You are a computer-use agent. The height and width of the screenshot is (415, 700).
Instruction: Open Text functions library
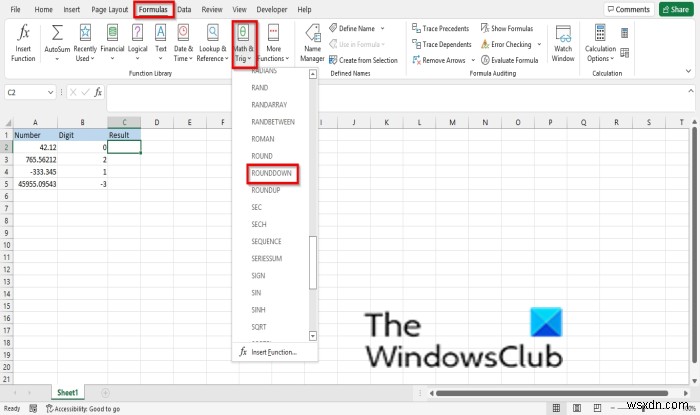tap(161, 43)
